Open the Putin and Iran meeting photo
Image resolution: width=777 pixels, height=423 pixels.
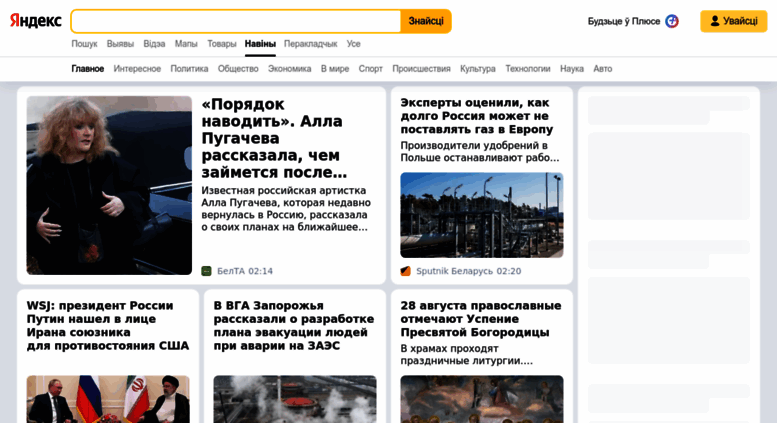[108, 399]
